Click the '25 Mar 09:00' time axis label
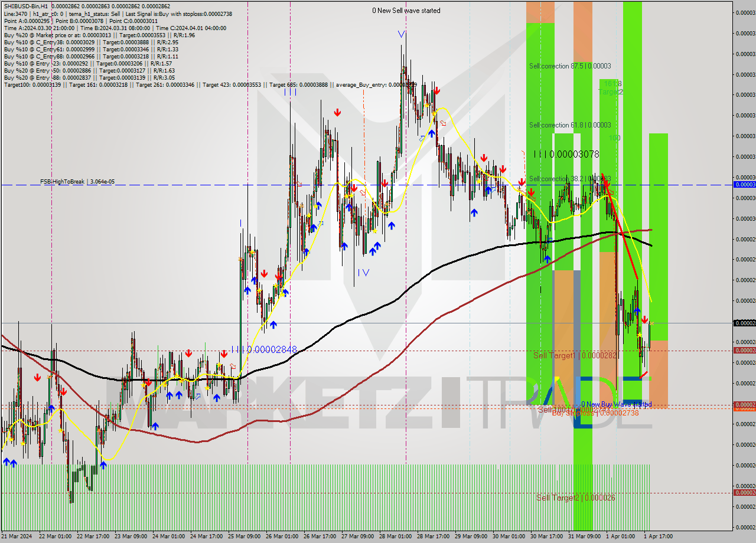 coord(244,537)
